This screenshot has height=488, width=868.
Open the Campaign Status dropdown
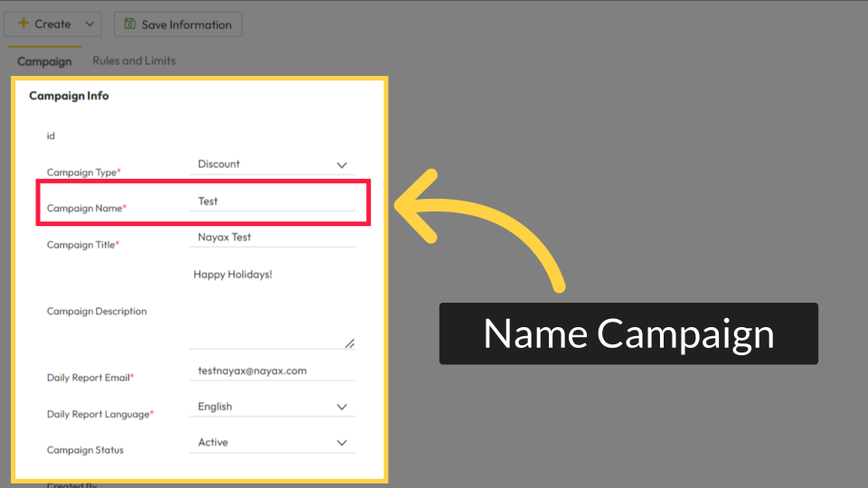[272, 443]
